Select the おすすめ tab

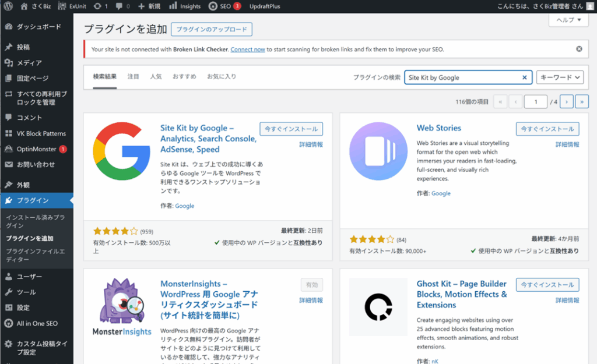pyautogui.click(x=184, y=77)
